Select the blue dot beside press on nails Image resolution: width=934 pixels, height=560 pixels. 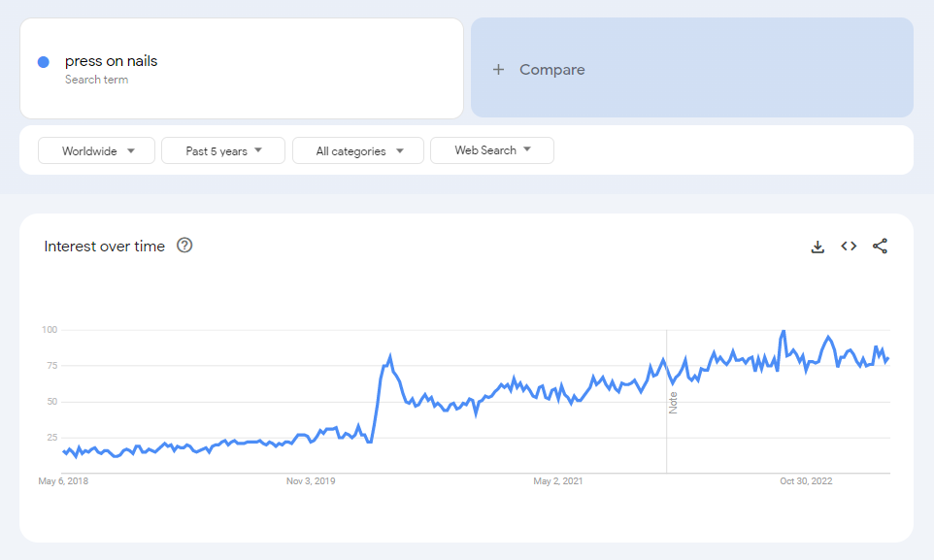click(x=43, y=61)
